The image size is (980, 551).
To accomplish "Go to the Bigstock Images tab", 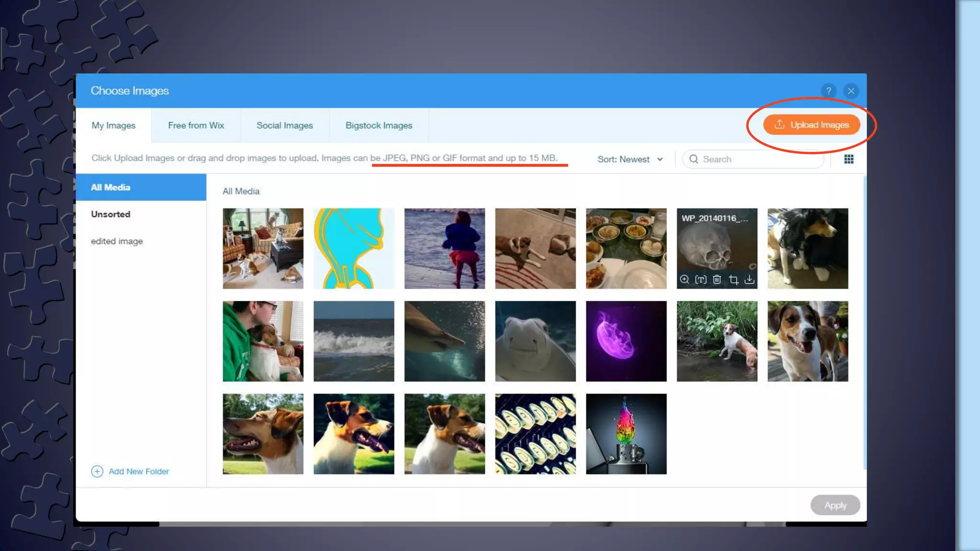I will [x=379, y=125].
